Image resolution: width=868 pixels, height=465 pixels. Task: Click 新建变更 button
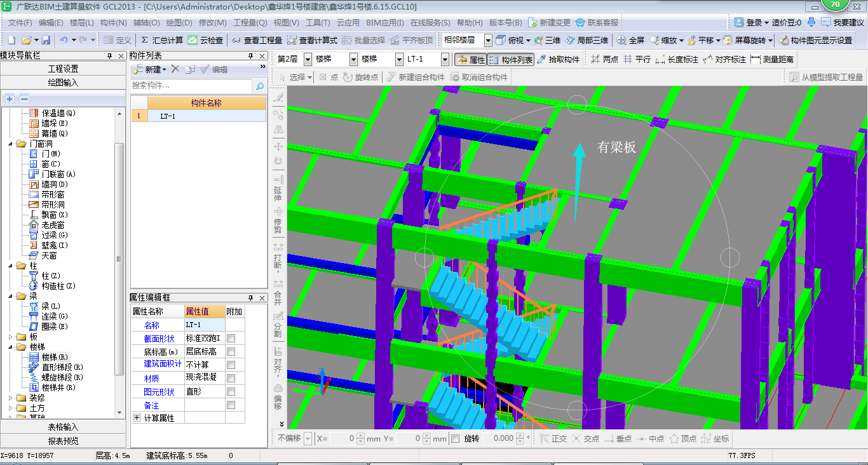(x=549, y=22)
